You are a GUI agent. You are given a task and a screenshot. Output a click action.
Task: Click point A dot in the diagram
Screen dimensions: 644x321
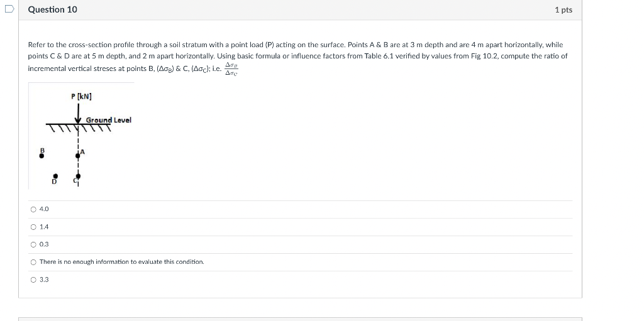pos(78,156)
